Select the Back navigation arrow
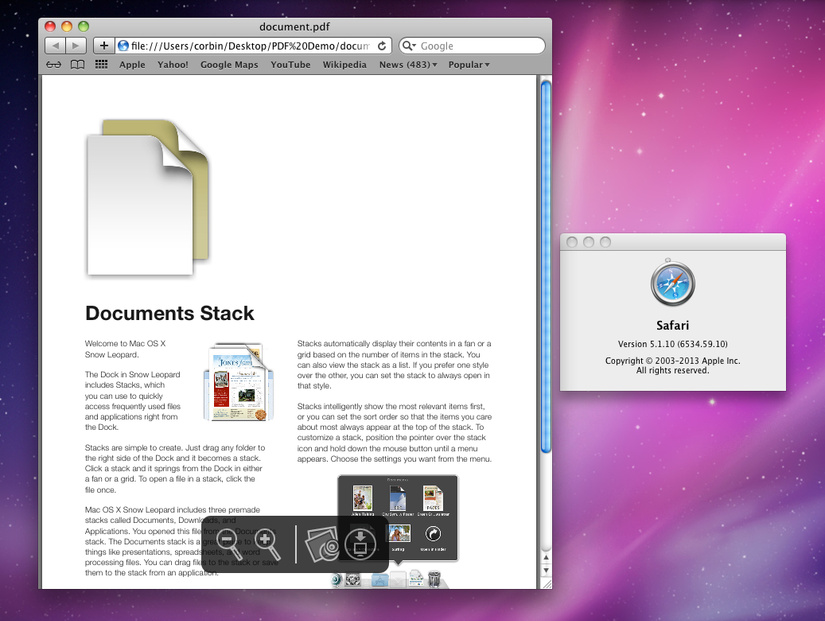Viewport: 825px width, 621px height. [x=56, y=45]
